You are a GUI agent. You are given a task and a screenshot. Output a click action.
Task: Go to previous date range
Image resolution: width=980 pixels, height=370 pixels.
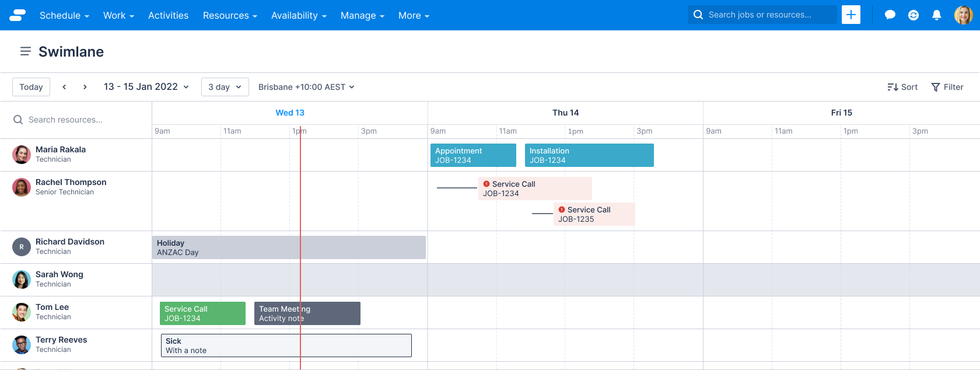coord(64,87)
